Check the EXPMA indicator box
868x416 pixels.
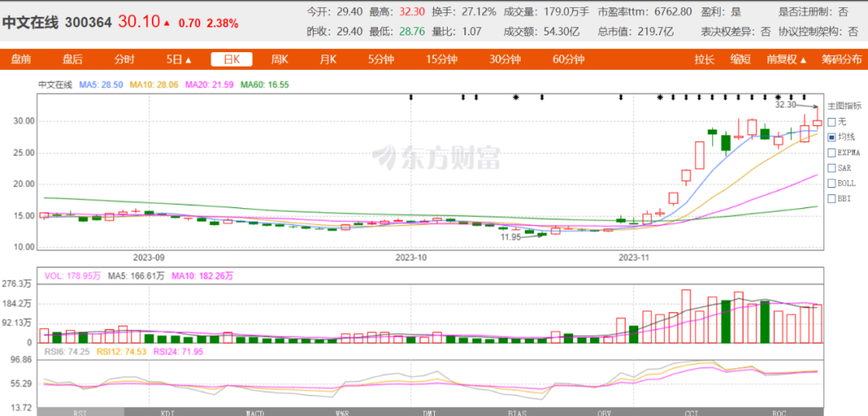pos(831,152)
